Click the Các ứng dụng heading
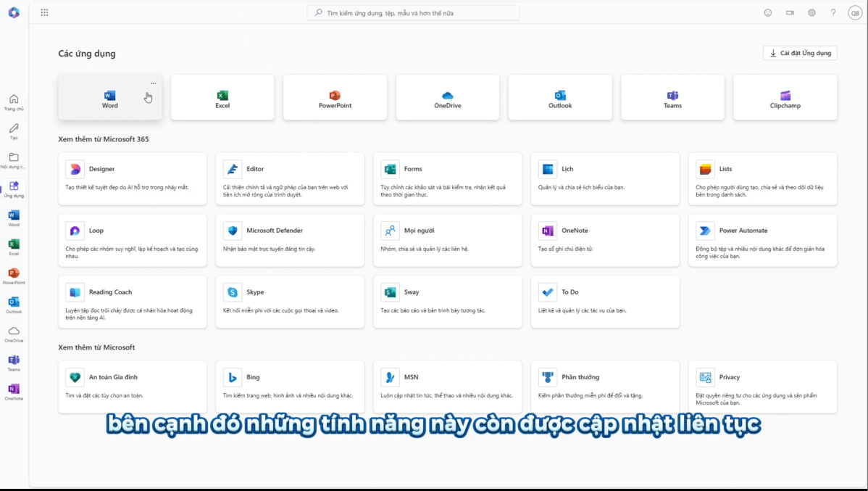 click(87, 54)
